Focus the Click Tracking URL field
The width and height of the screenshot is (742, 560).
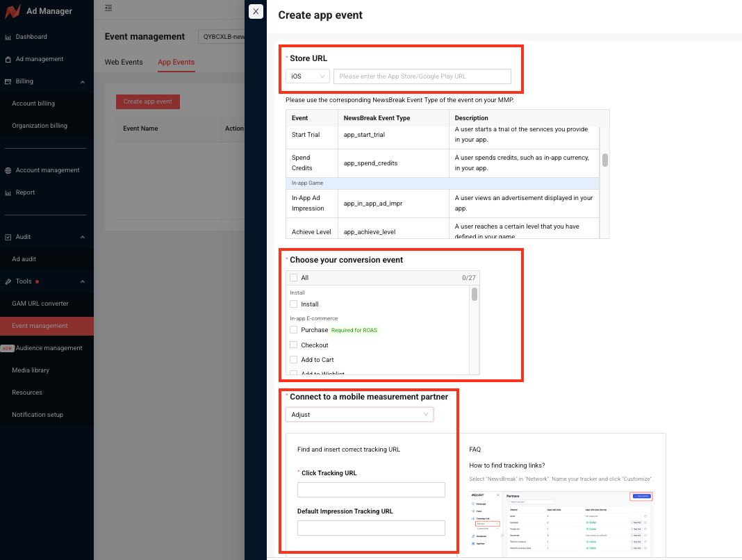pos(371,490)
